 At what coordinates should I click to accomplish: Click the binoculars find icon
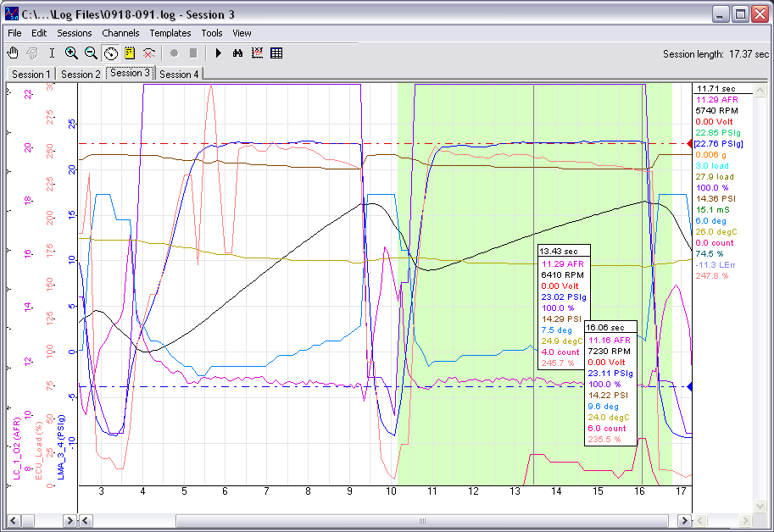click(237, 53)
